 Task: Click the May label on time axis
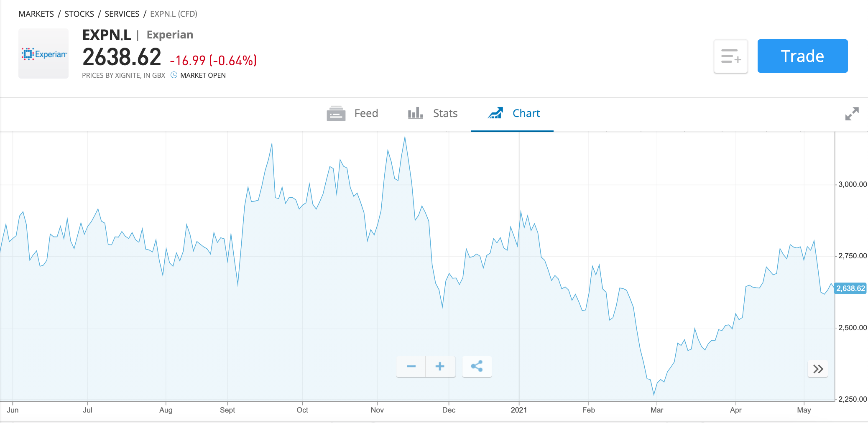pos(804,410)
